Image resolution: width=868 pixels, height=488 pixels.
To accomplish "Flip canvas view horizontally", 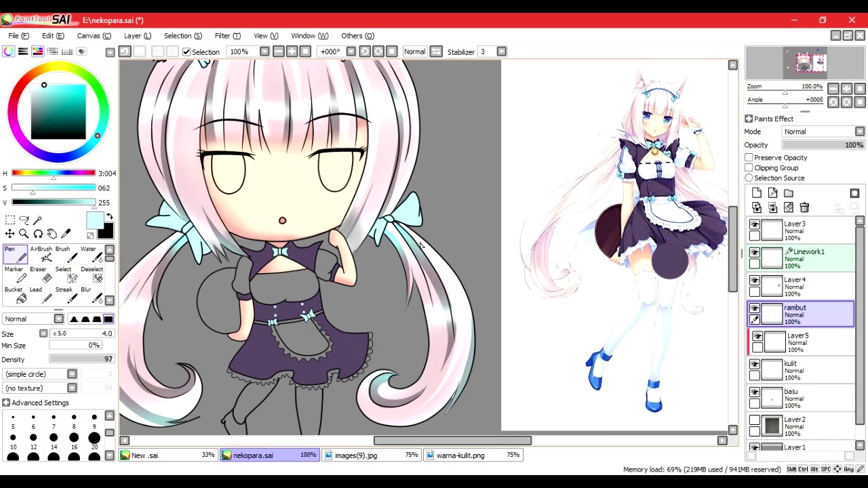I will click(436, 52).
